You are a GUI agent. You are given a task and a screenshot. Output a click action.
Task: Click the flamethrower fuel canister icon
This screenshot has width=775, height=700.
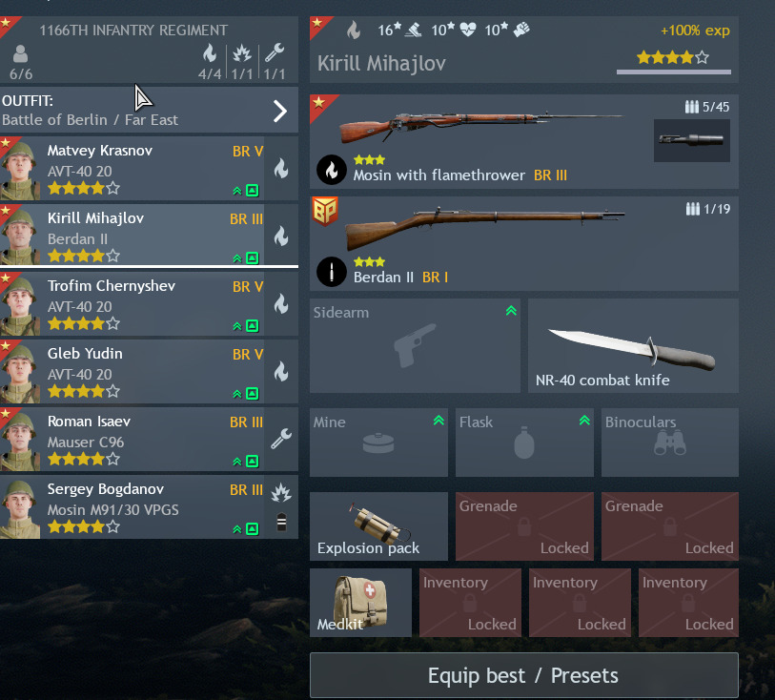[691, 140]
